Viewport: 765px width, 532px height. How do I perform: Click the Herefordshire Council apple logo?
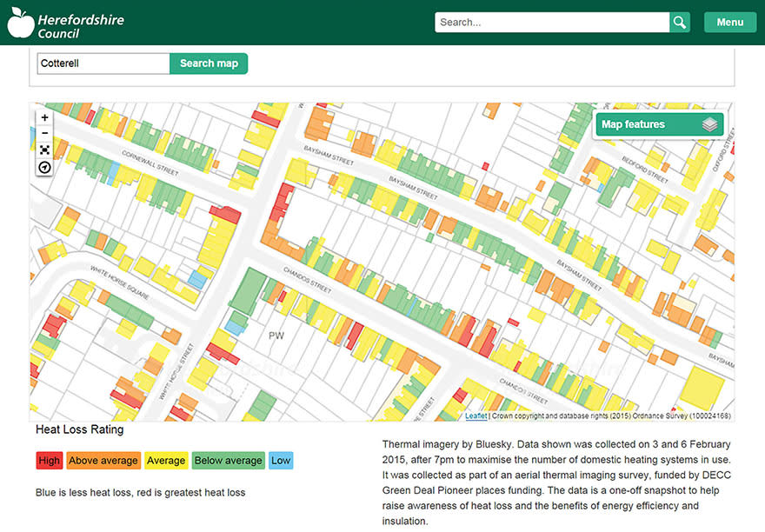(x=20, y=23)
